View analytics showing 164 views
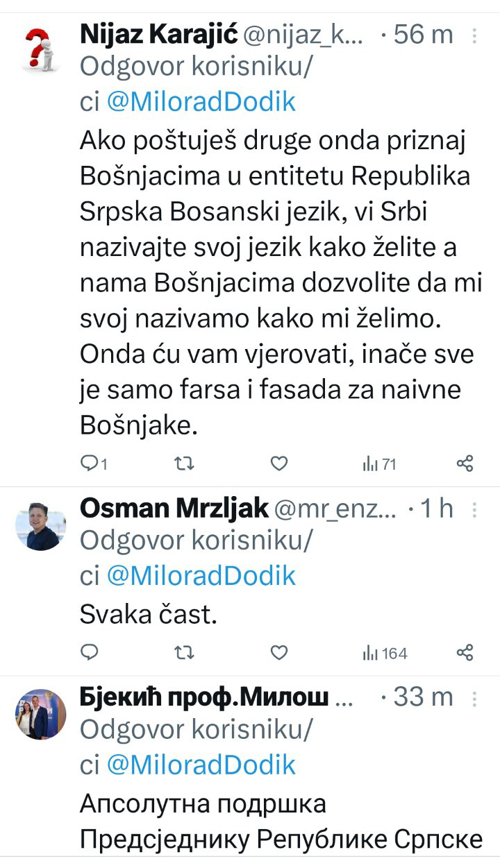 pos(385,652)
